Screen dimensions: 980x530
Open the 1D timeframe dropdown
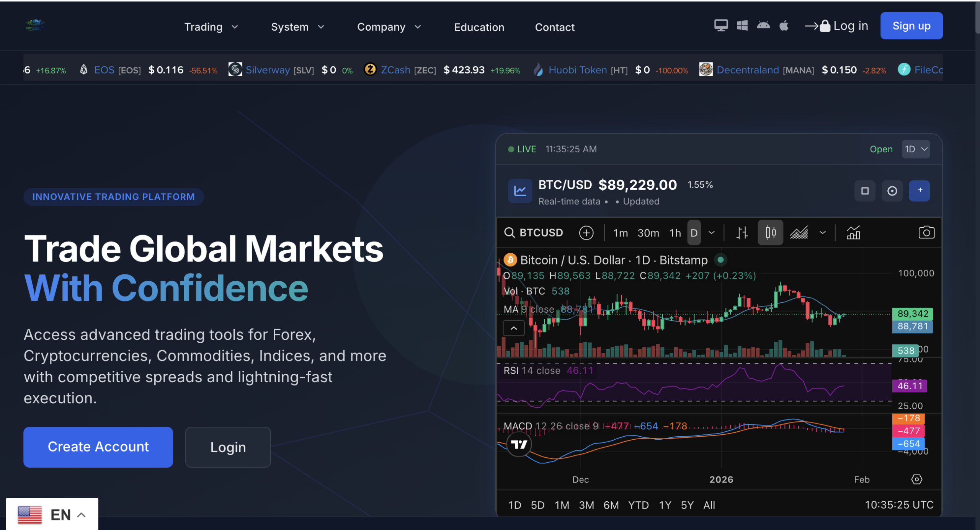[916, 149]
